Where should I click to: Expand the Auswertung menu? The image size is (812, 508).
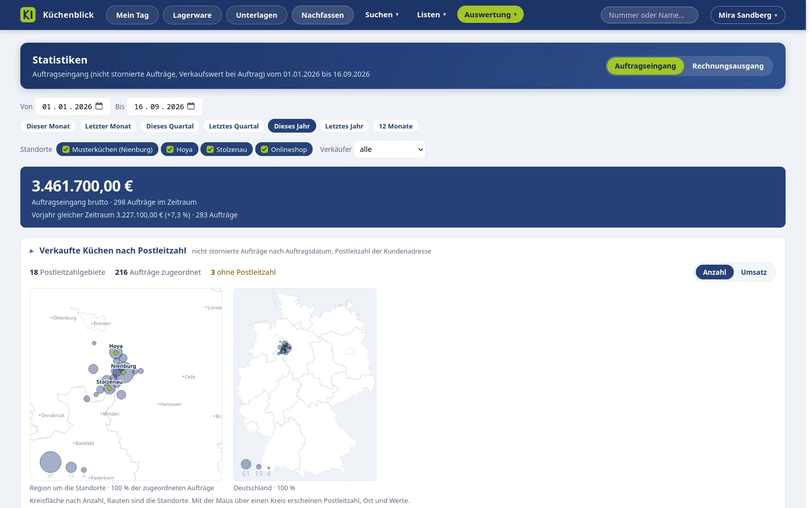point(490,15)
